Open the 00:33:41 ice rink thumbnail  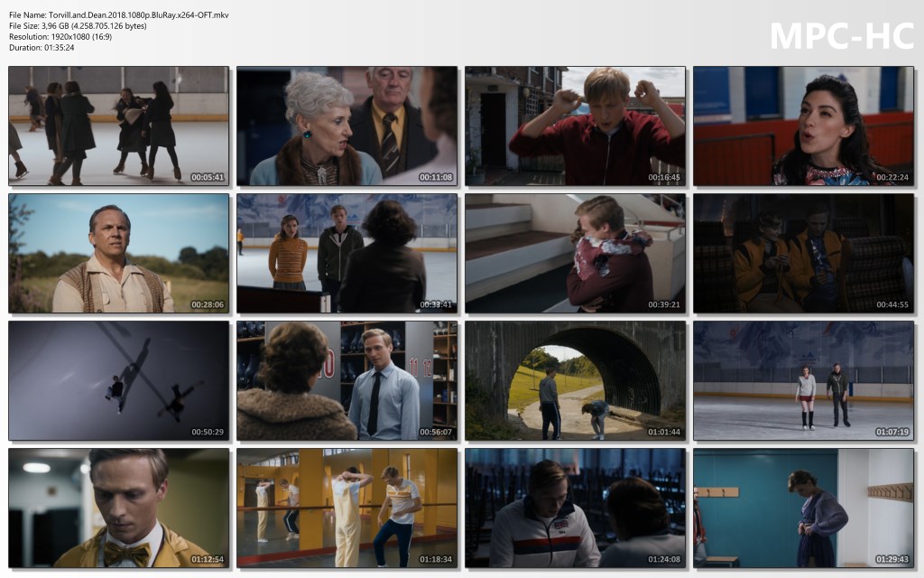coord(347,254)
